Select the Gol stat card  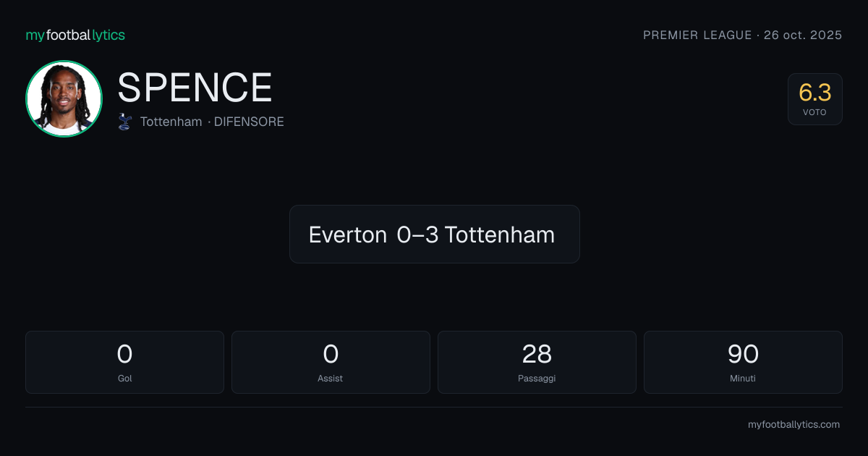[x=124, y=362]
